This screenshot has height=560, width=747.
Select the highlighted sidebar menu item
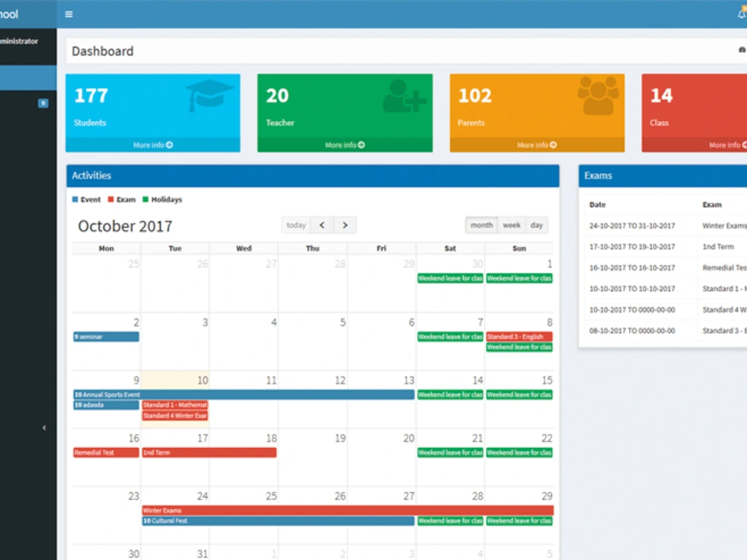point(28,78)
